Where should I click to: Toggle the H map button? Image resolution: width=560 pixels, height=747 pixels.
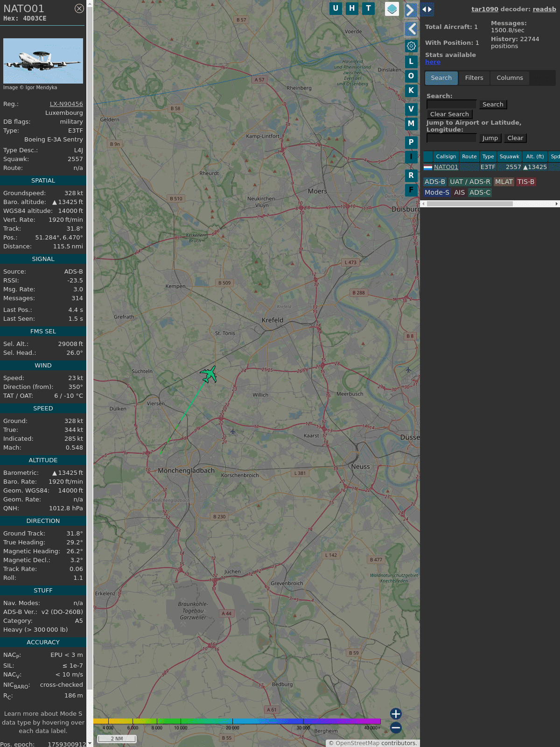pos(352,8)
